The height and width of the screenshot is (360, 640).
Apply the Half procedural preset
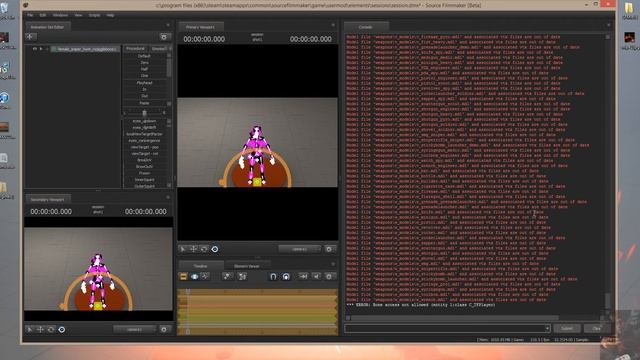point(144,69)
